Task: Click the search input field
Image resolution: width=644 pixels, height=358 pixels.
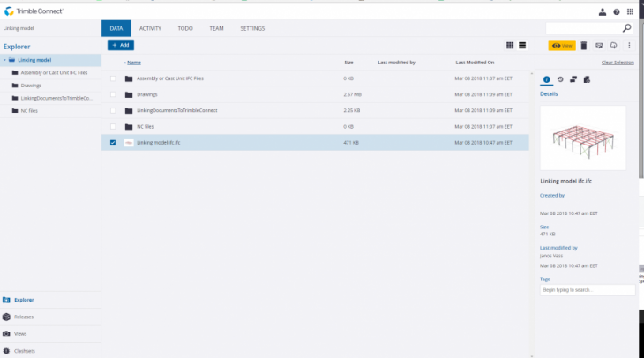Action: 583,28
